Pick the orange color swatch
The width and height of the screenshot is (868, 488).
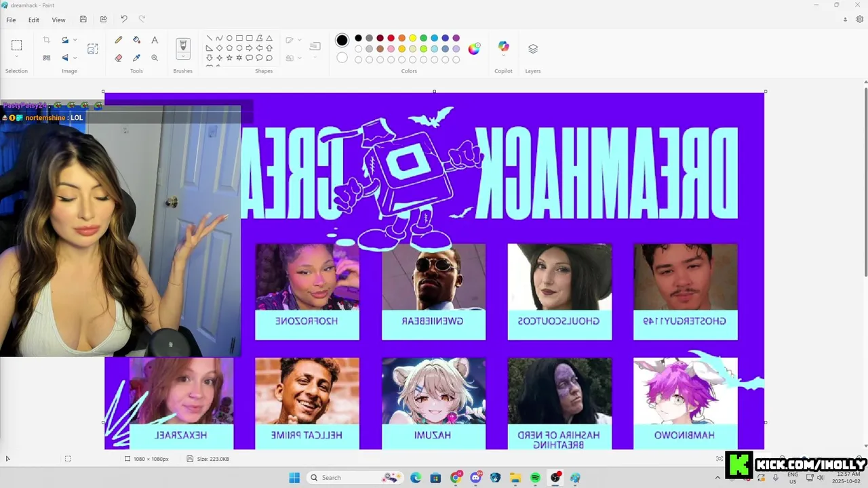coord(402,38)
